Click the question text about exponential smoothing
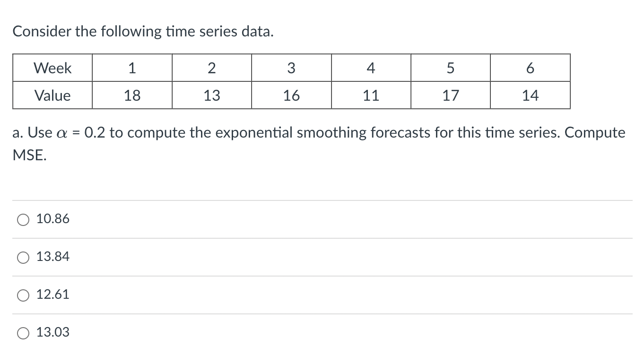 tap(317, 133)
